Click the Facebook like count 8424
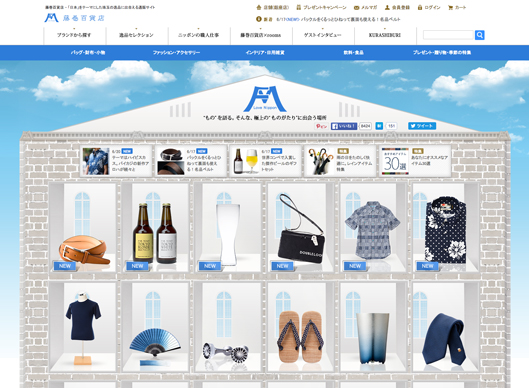The height and width of the screenshot is (388, 529). [x=365, y=126]
